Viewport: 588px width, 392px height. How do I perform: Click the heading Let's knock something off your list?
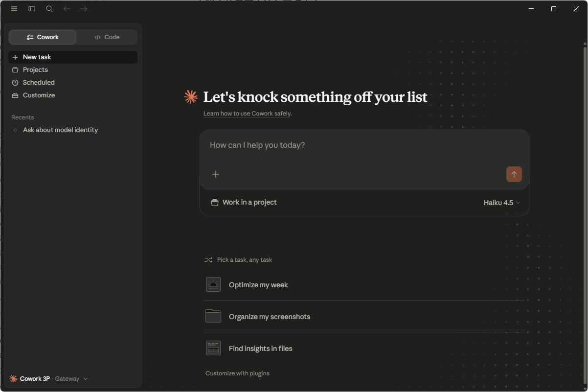315,97
